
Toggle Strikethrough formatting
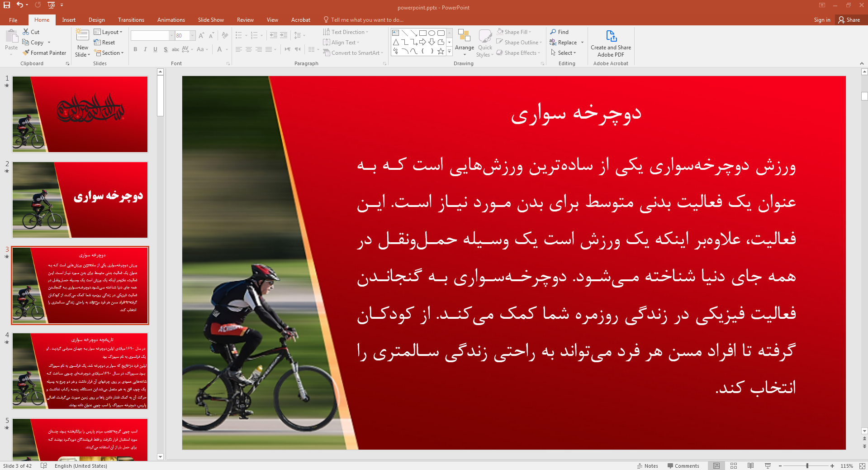pyautogui.click(x=175, y=49)
